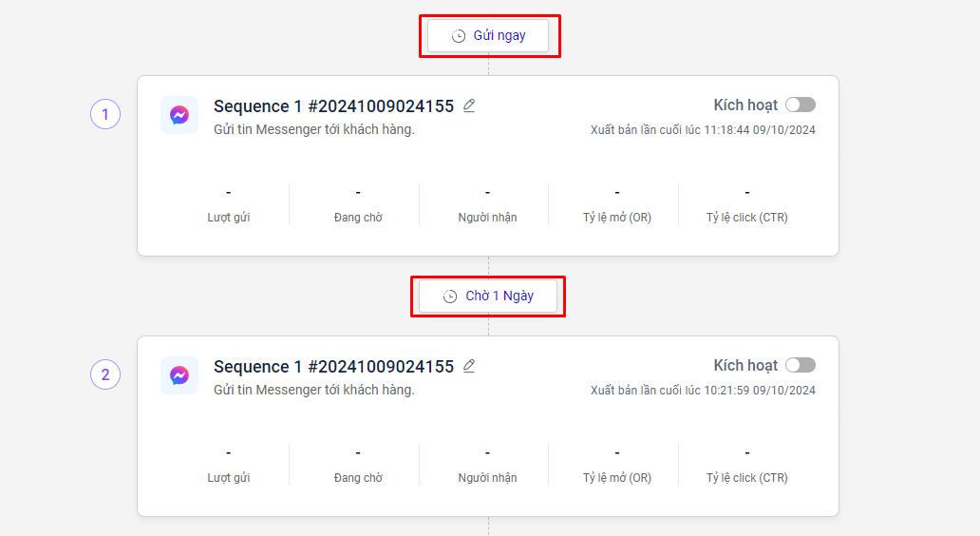Viewport: 980px width, 536px height.
Task: Select the step number 2 circle
Action: tap(105, 375)
